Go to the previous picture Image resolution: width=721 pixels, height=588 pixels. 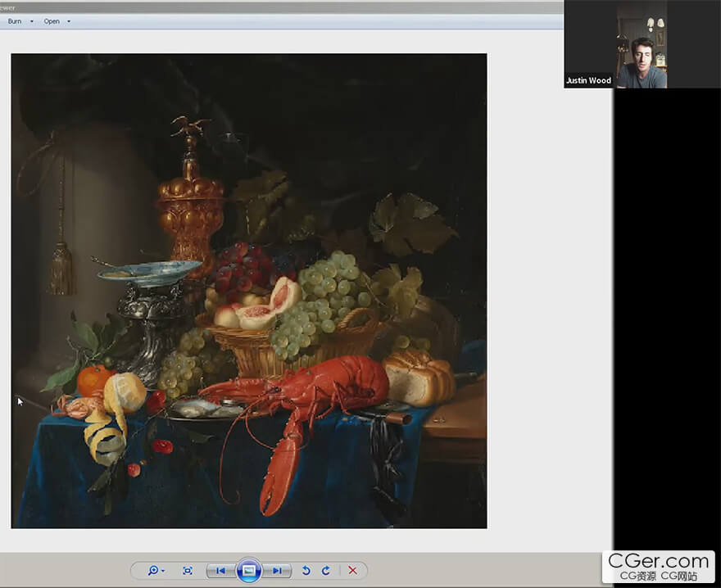click(220, 571)
